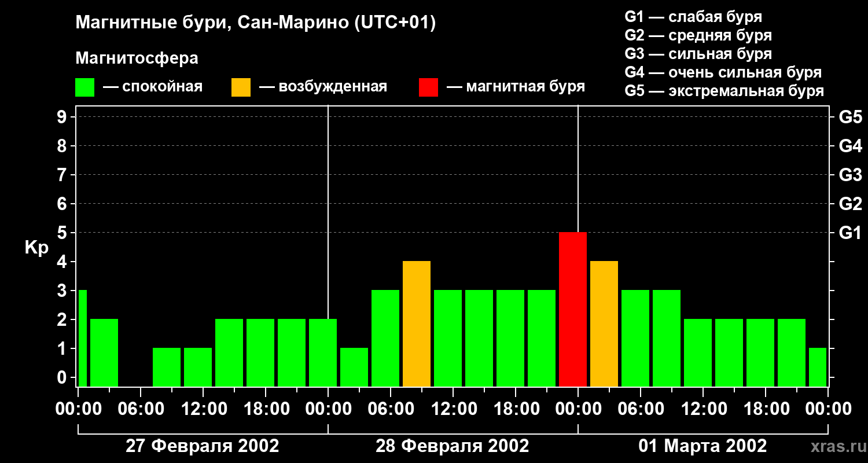Click the G5 label on right axis
The image size is (868, 463).
[x=850, y=117]
